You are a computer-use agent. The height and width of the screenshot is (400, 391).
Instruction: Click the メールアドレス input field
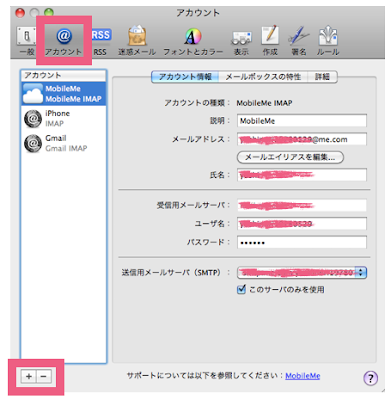302,139
